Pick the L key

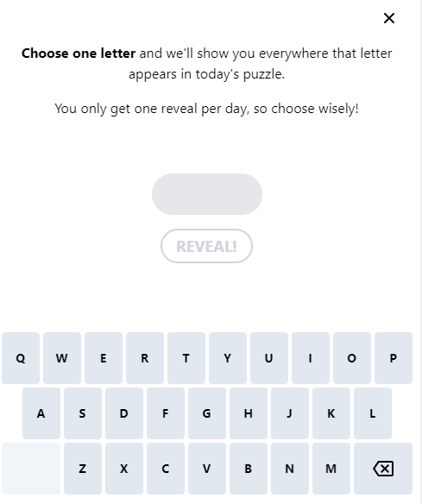pyautogui.click(x=373, y=413)
